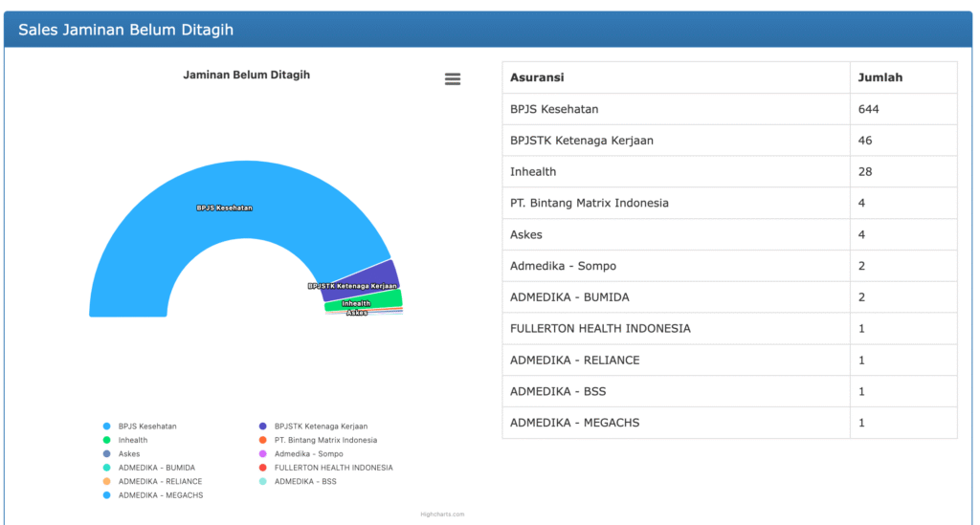Hide Inhealth series via legend

coord(107,440)
